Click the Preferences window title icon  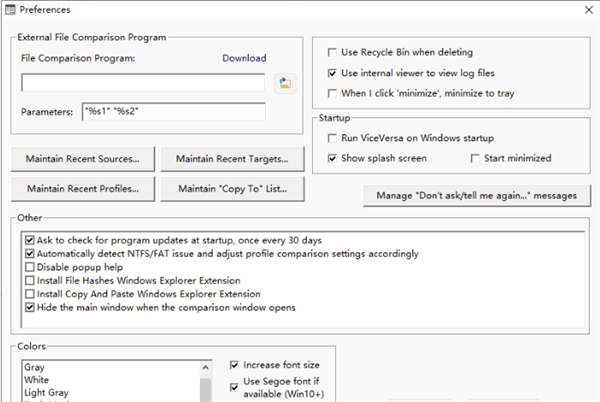click(10, 10)
